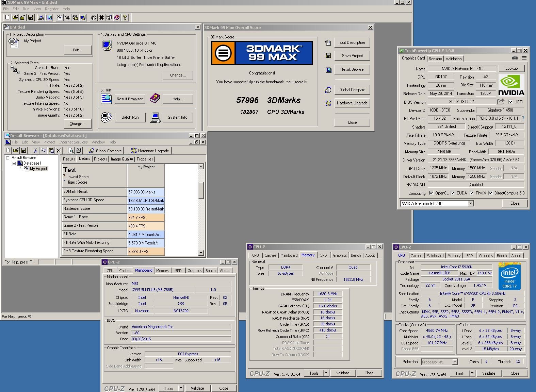Switch to the Image Quality tab in Result Browser
Screen dimensions: 536x392
click(122, 159)
